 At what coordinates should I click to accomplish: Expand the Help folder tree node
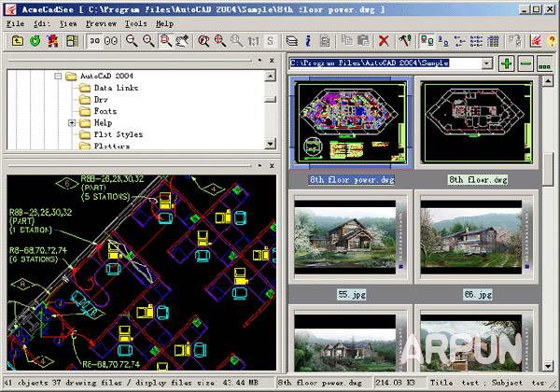coord(72,122)
